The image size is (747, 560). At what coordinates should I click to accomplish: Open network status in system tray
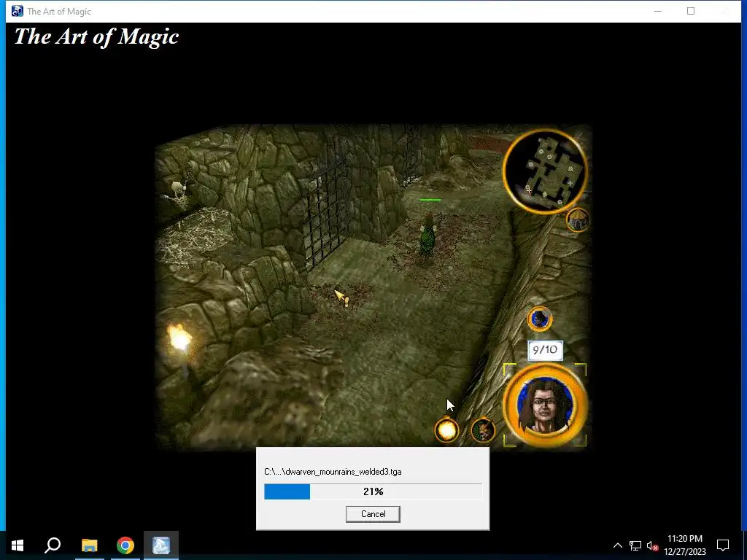pyautogui.click(x=635, y=545)
